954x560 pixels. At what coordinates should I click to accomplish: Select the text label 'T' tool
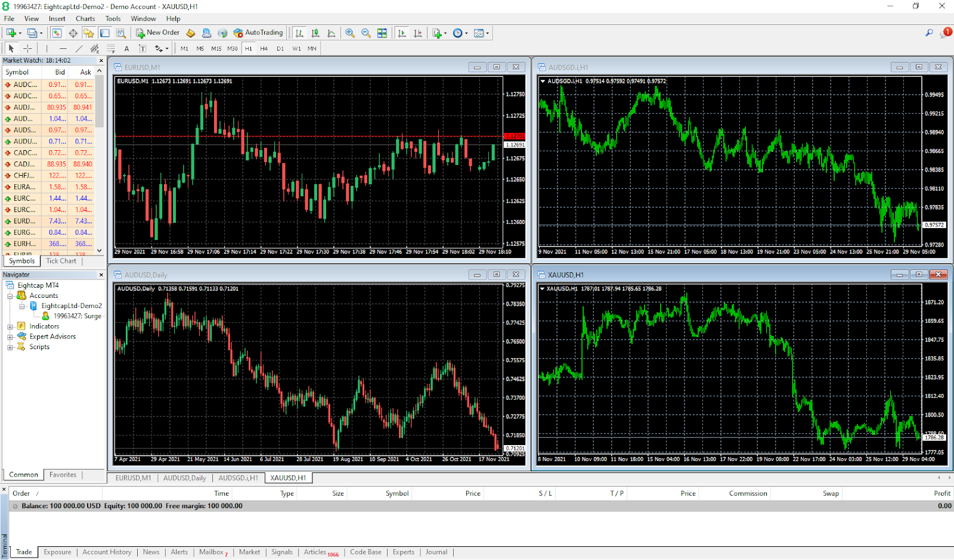pos(143,48)
